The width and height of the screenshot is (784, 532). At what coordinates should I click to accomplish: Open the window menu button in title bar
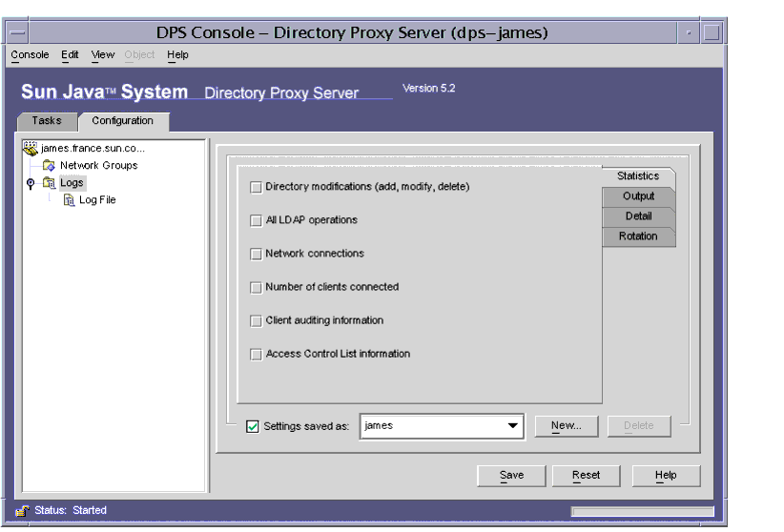pyautogui.click(x=17, y=33)
